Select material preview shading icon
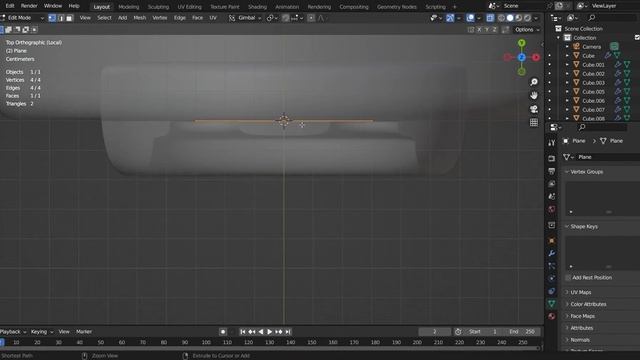This screenshot has height=360, width=640. point(518,18)
